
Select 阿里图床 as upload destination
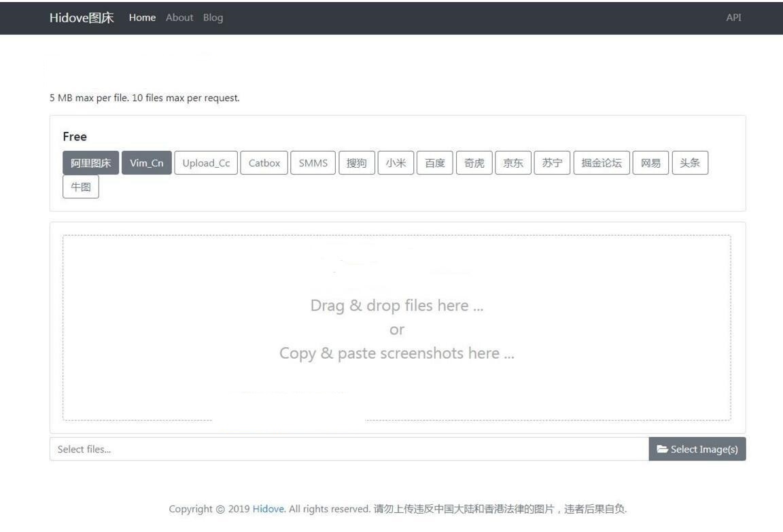(90, 162)
